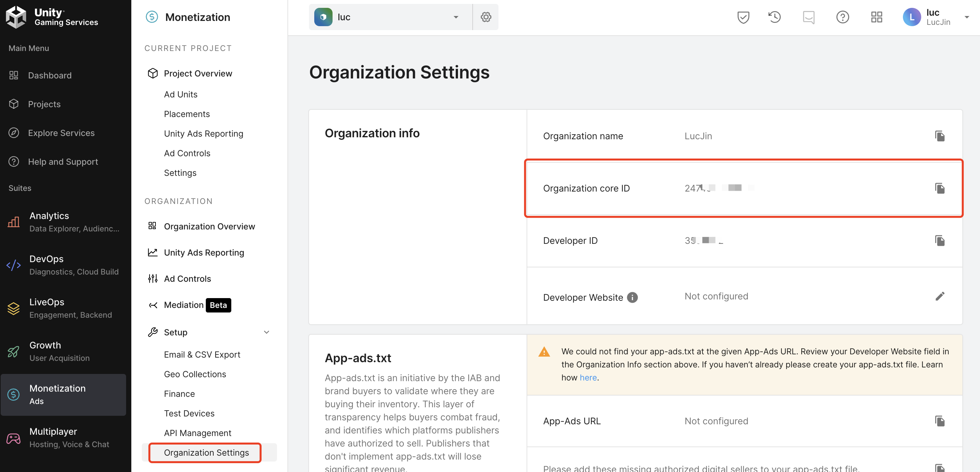Open Organization Overview
Viewport: 980px width, 472px height.
tap(209, 227)
